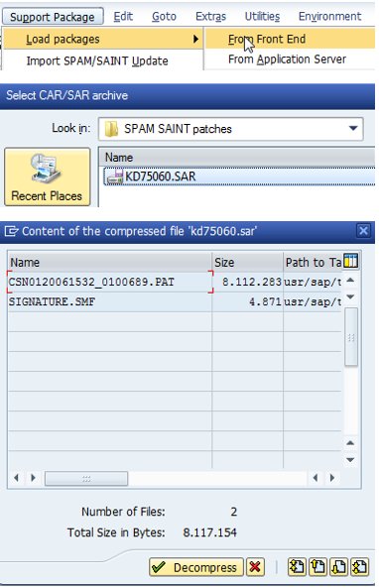Click the vertical scrollbar down arrow at bottom
This screenshot has width=379, height=588.
(350, 460)
